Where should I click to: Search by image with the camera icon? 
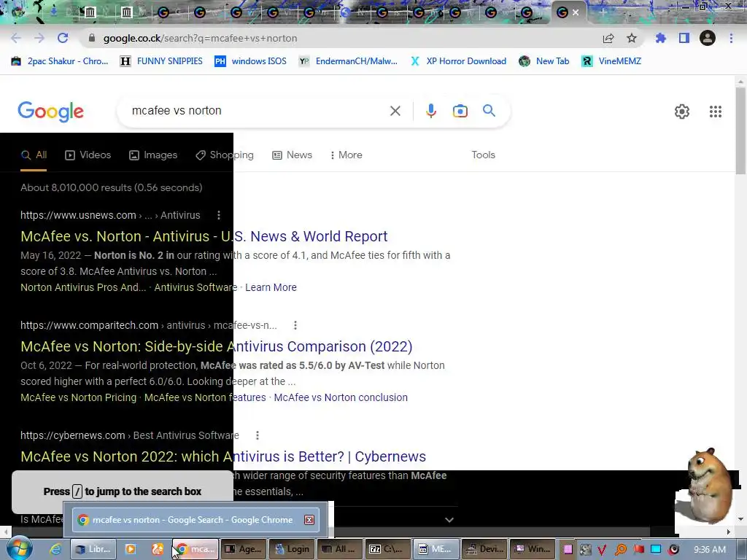(x=460, y=111)
